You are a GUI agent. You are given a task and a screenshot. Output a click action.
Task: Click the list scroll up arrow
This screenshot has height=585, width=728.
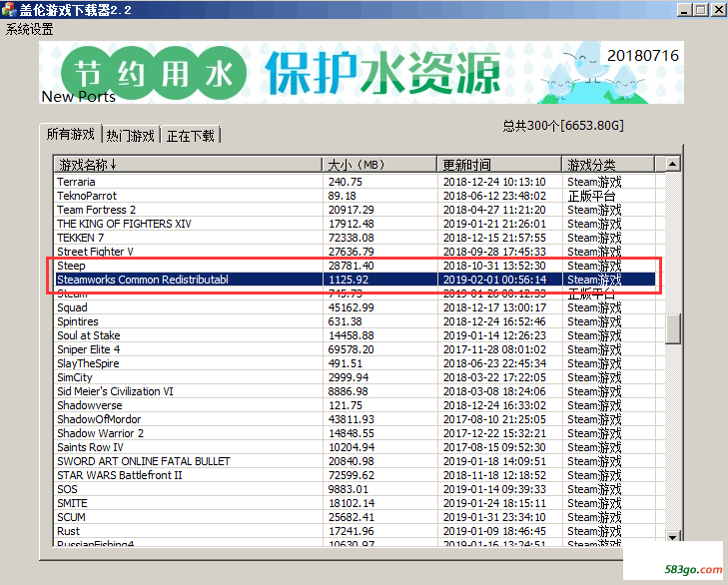pyautogui.click(x=672, y=164)
